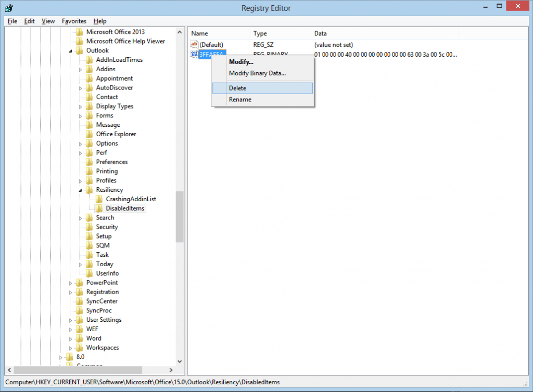This screenshot has height=392, width=533.
Task: Click the REG_SZ string icon beside (Default)
Action: pyautogui.click(x=194, y=45)
